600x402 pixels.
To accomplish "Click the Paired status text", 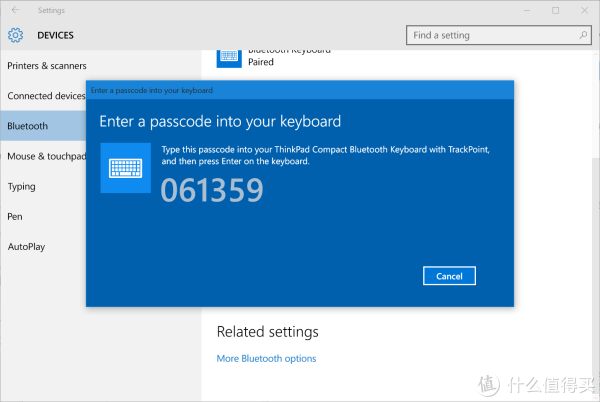I will click(261, 62).
